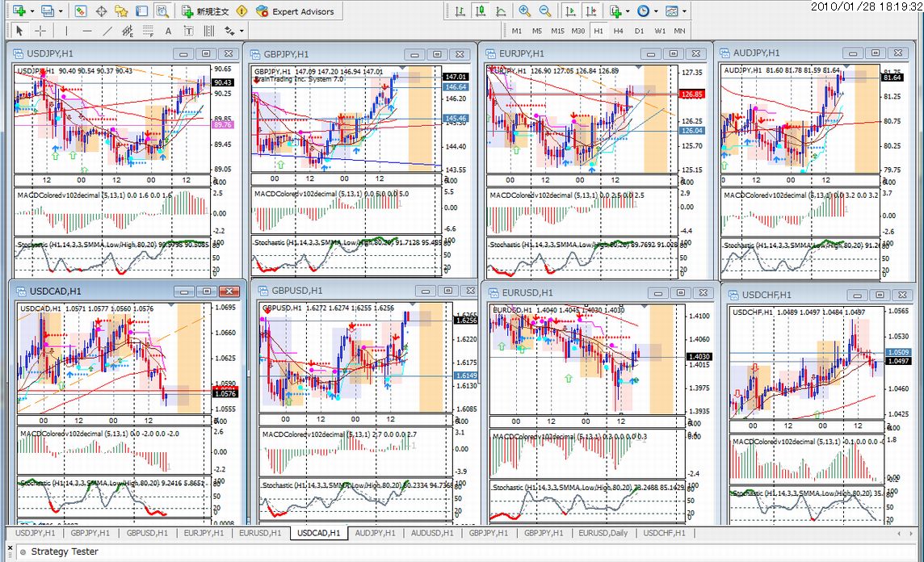Switch timeframe to MN
The width and height of the screenshot is (924, 562).
click(679, 31)
